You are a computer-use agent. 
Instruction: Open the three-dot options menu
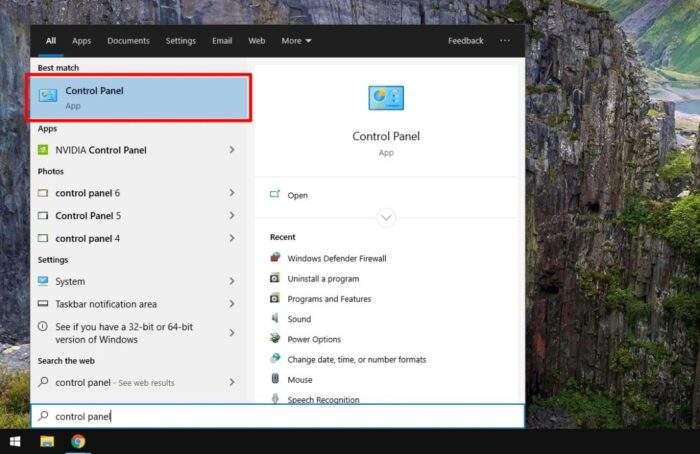coord(505,41)
